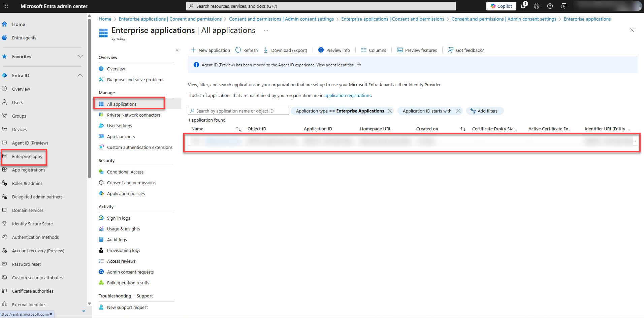The width and height of the screenshot is (644, 318).
Task: Remove the Application type filter
Action: (390, 111)
